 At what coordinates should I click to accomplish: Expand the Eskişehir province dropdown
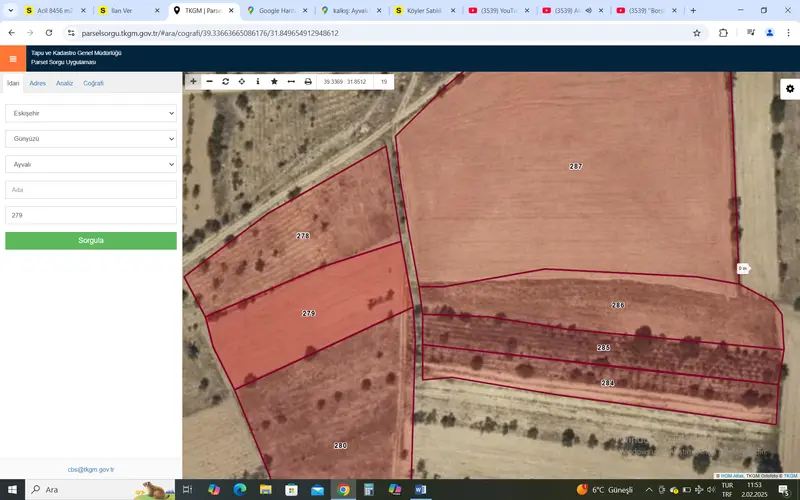(x=91, y=113)
